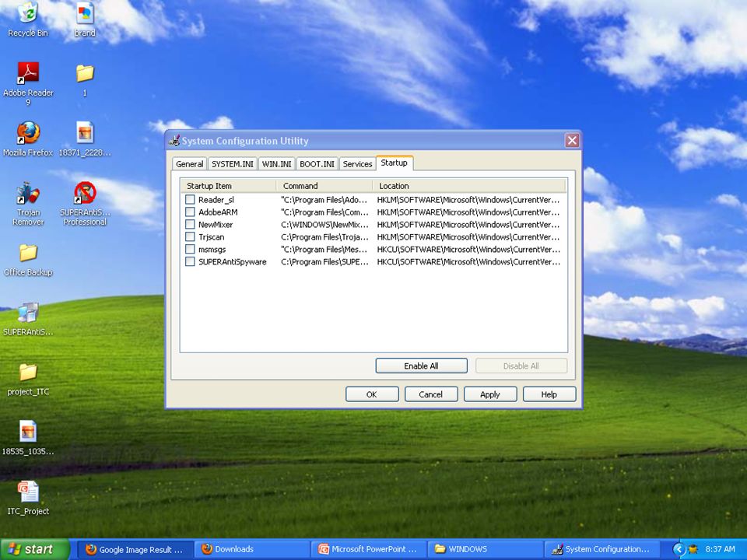Screen dimensions: 747x560
Task: Click the OK button
Action: click(x=372, y=394)
